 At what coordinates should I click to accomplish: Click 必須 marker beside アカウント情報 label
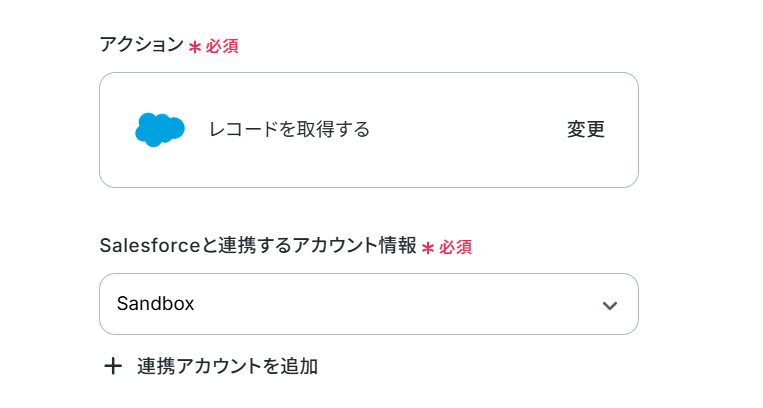click(x=455, y=247)
